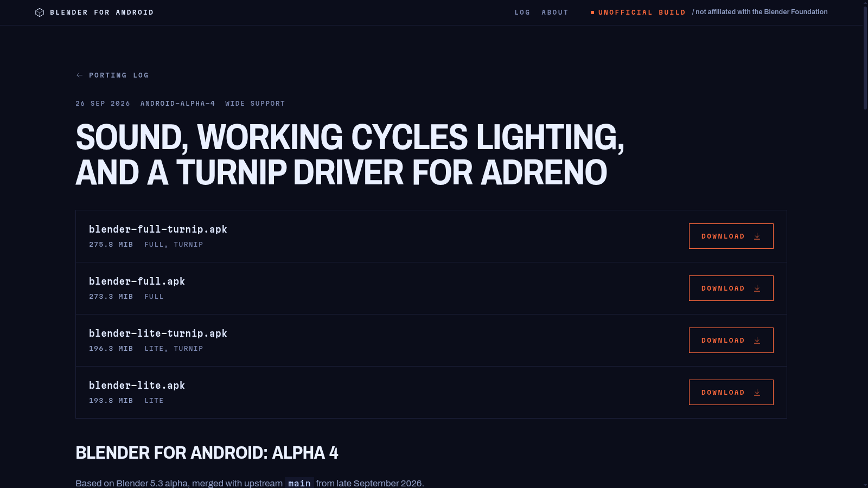Open the About navigation item
This screenshot has width=868, height=488.
[555, 12]
